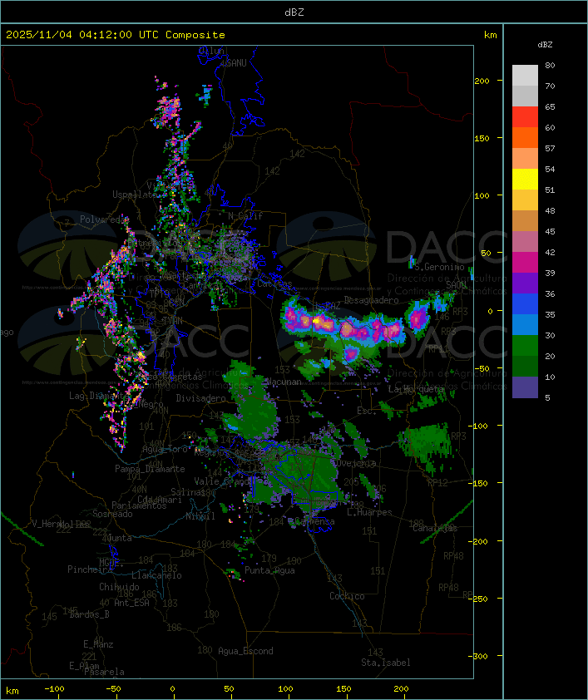Click the 'Punta_Agua' map label

tap(269, 570)
